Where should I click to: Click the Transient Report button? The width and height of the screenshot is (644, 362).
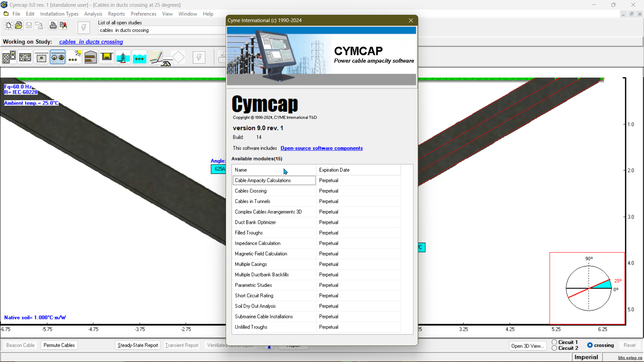point(182,345)
